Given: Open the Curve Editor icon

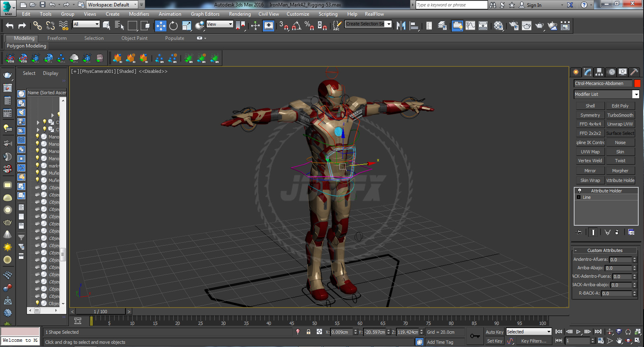Looking at the screenshot, I should tap(470, 26).
